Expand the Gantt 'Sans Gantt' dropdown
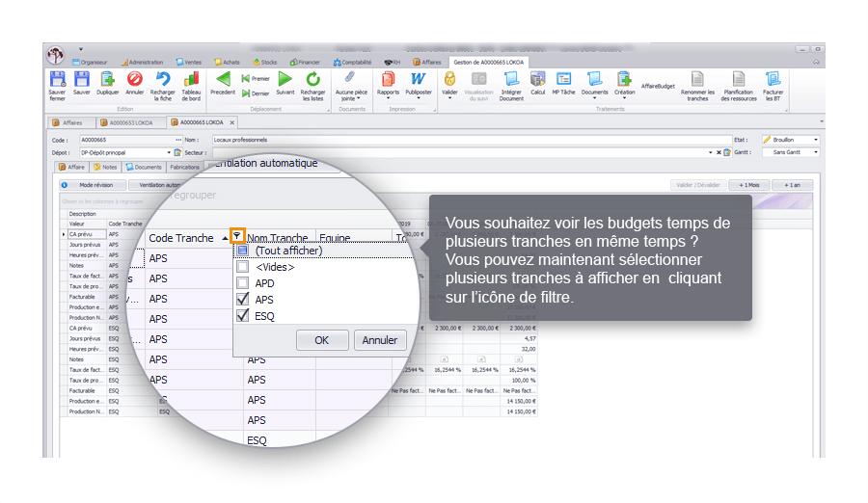 815,152
